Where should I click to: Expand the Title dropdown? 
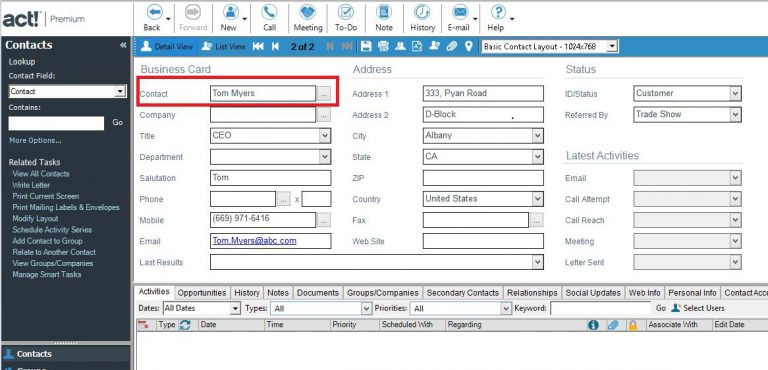325,136
